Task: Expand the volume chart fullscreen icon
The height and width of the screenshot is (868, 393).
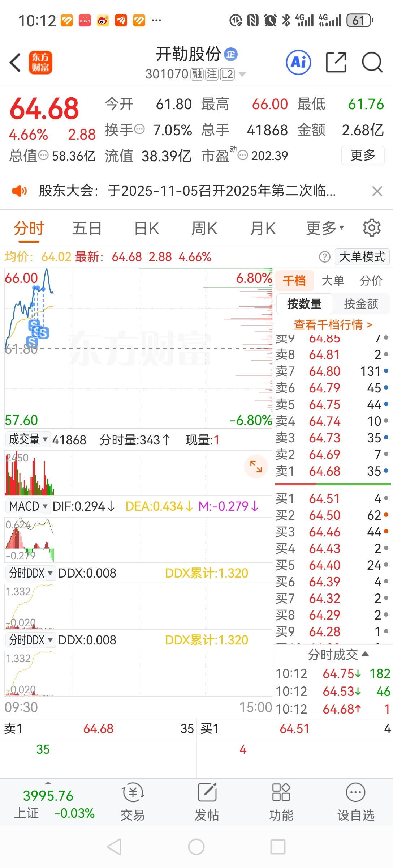Action: point(256,466)
